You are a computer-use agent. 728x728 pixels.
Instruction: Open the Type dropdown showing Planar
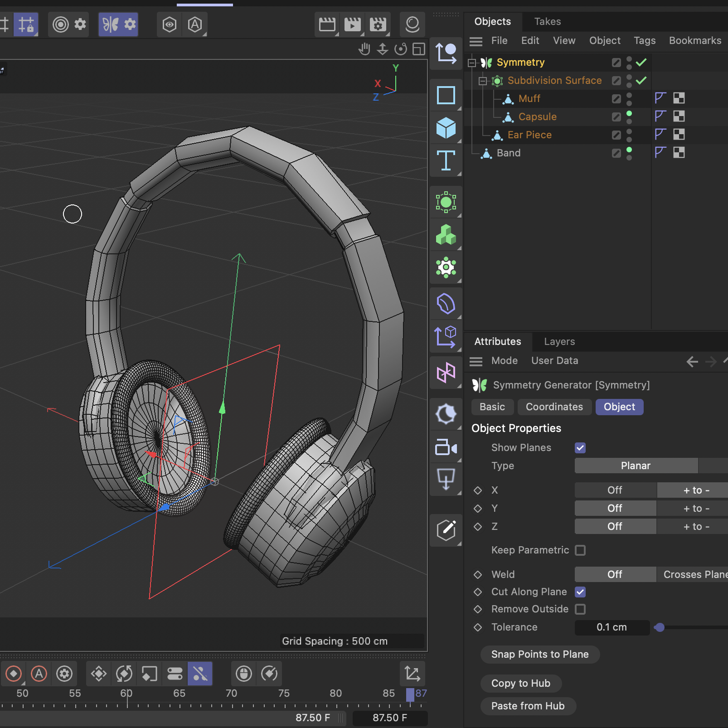(636, 466)
